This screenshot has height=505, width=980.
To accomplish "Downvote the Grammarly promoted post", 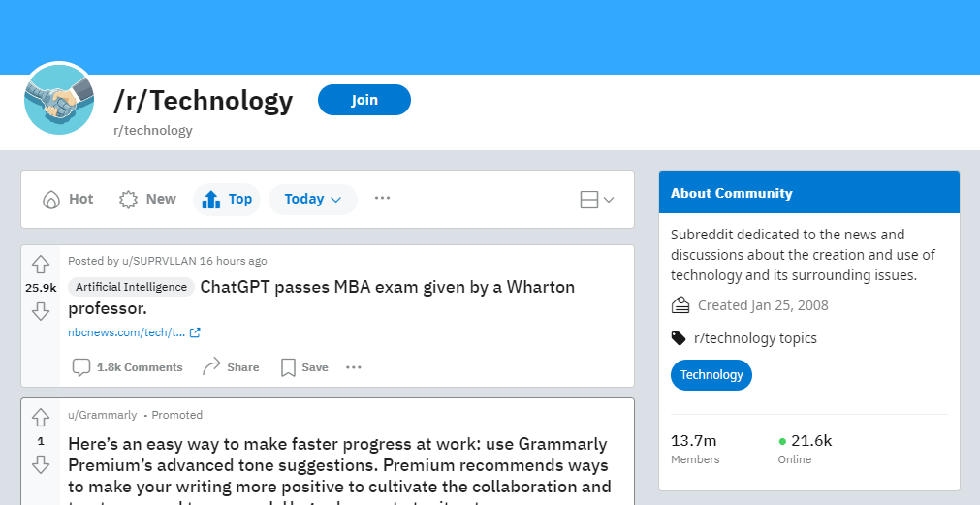I will pyautogui.click(x=41, y=464).
